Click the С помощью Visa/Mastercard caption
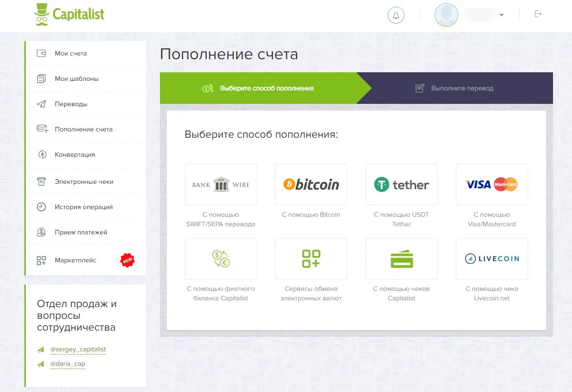The height and width of the screenshot is (392, 572). coord(492,219)
